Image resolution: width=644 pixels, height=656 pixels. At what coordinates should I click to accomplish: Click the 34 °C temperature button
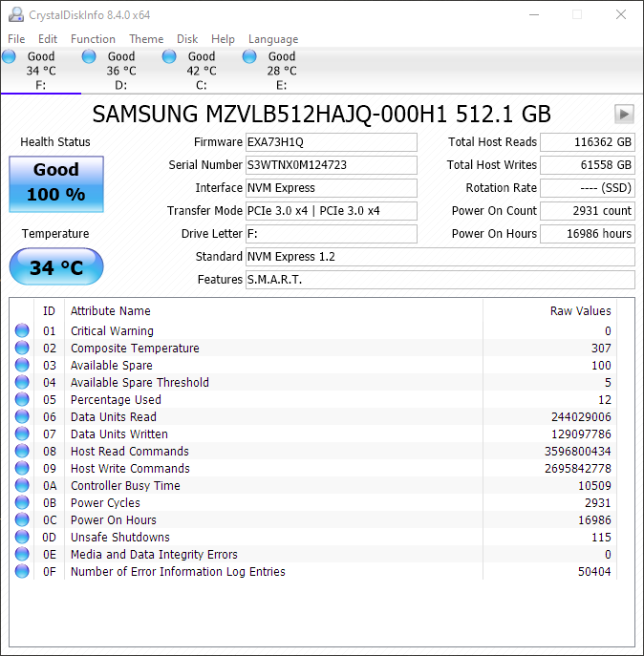click(x=56, y=266)
